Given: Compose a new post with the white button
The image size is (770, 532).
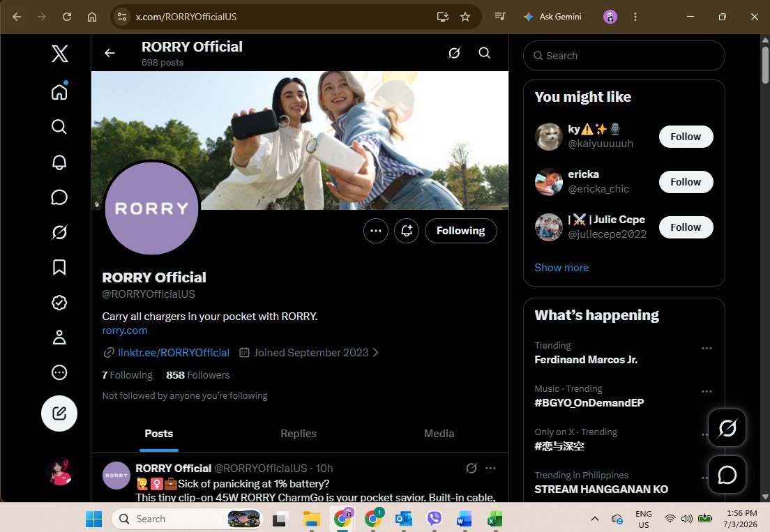Looking at the screenshot, I should pos(59,413).
